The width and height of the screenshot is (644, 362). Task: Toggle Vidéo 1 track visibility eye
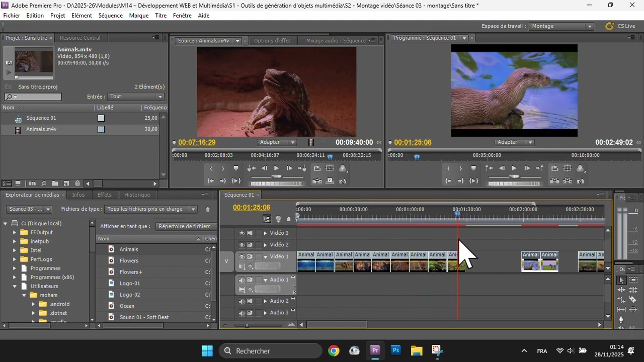pos(242,257)
